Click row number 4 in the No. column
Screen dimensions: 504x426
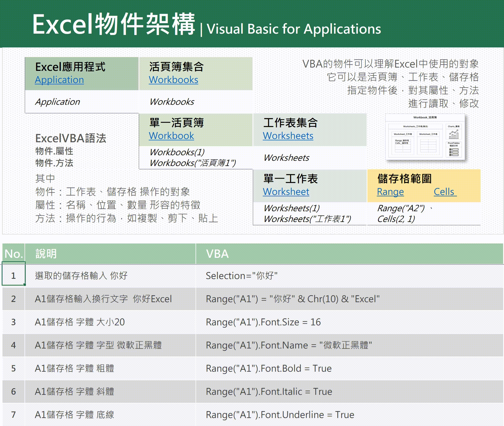click(13, 345)
